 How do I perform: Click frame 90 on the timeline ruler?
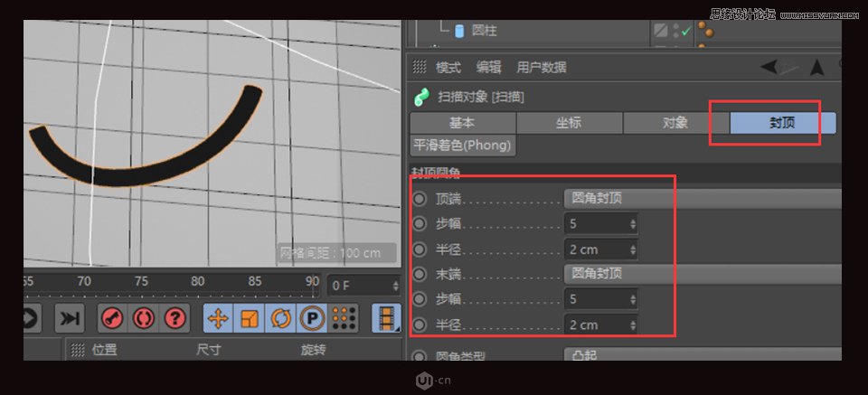(x=313, y=280)
